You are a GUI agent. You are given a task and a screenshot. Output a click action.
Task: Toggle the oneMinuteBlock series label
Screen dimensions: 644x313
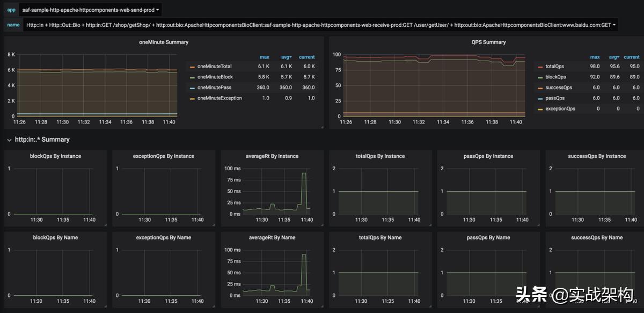215,77
